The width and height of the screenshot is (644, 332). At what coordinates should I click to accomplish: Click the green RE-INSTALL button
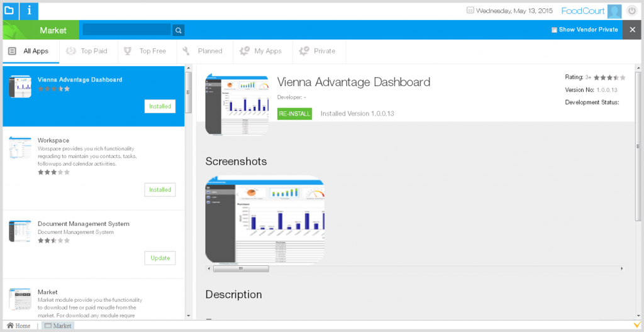coord(294,114)
